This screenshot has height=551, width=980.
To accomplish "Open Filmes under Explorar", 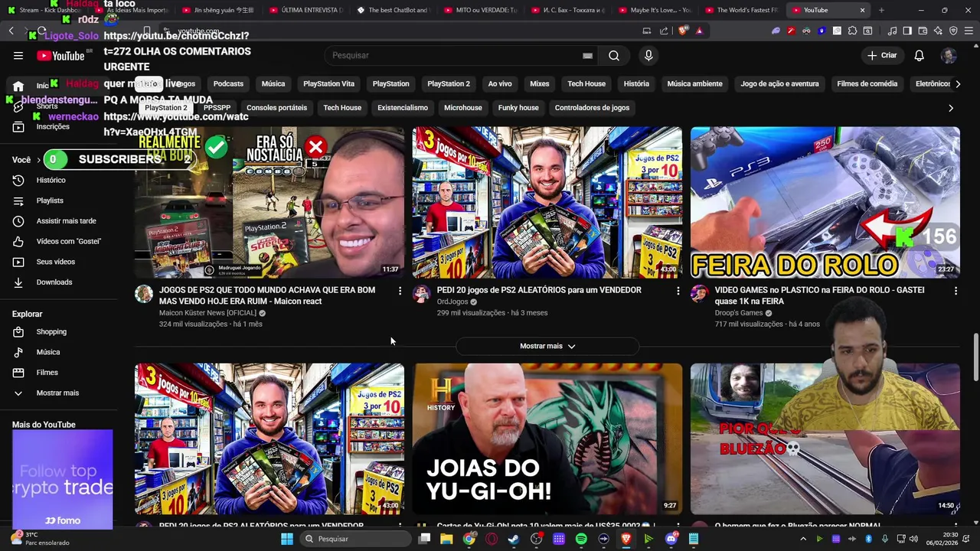I will pyautogui.click(x=47, y=373).
